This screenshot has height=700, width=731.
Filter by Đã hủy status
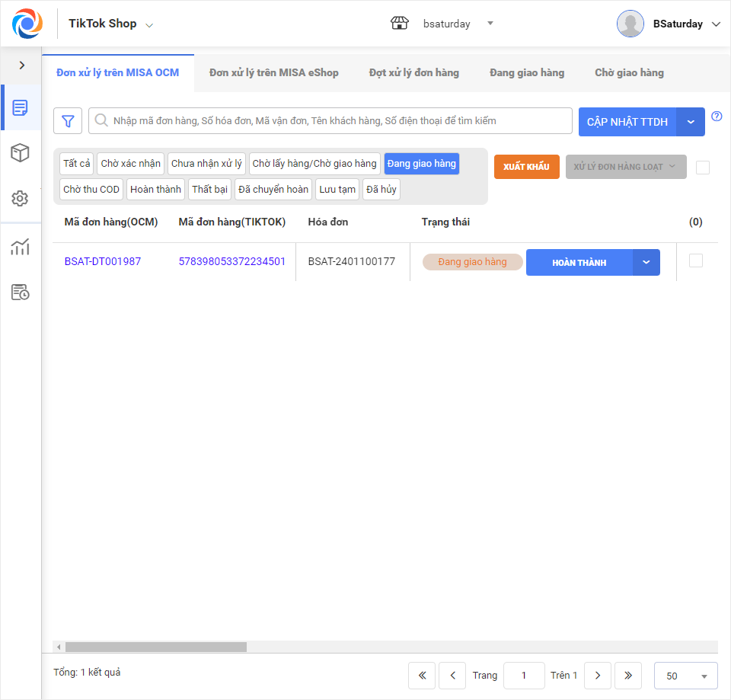(381, 190)
